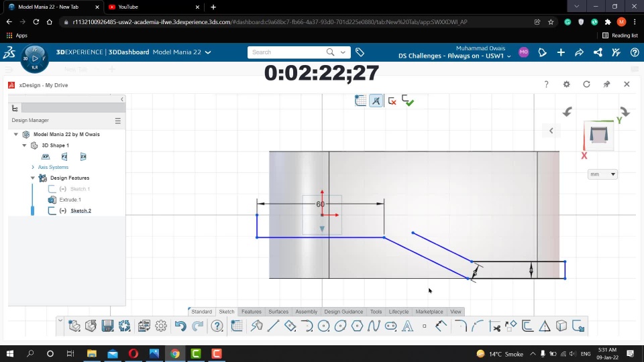Toggle the sketch grid display at top
Screen dimensions: 644x362
point(360,101)
